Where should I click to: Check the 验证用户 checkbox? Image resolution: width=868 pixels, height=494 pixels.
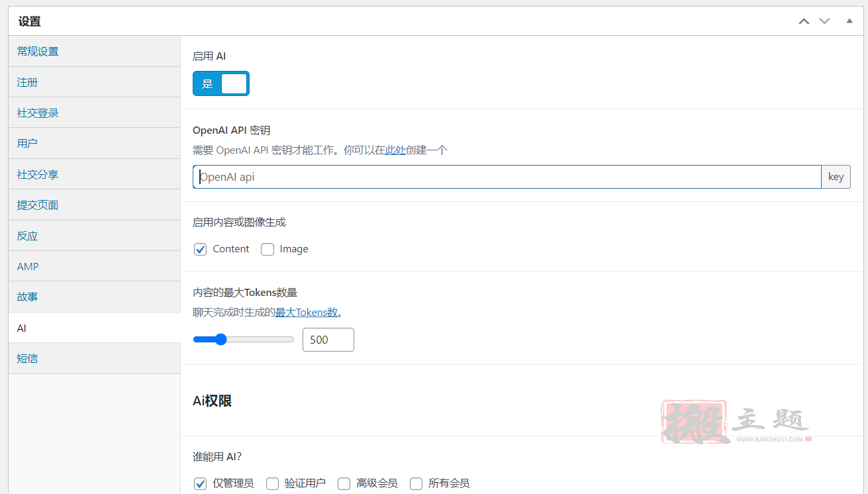point(272,483)
